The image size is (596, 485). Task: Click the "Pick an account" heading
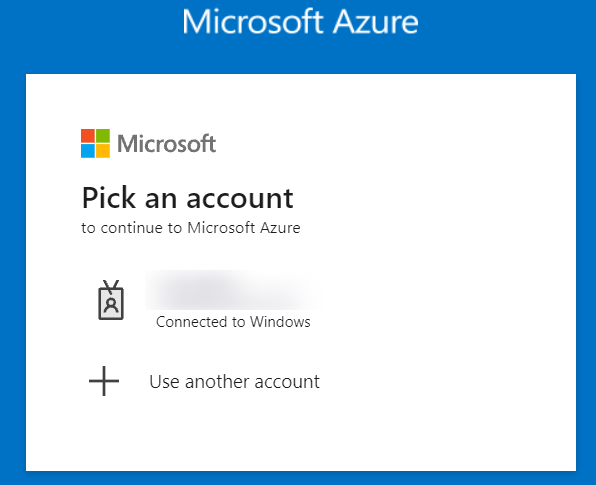pos(188,198)
